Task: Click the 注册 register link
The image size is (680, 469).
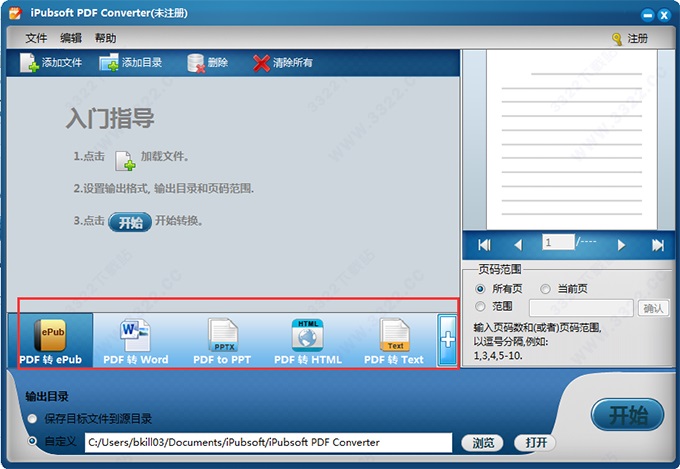Action: pyautogui.click(x=638, y=39)
